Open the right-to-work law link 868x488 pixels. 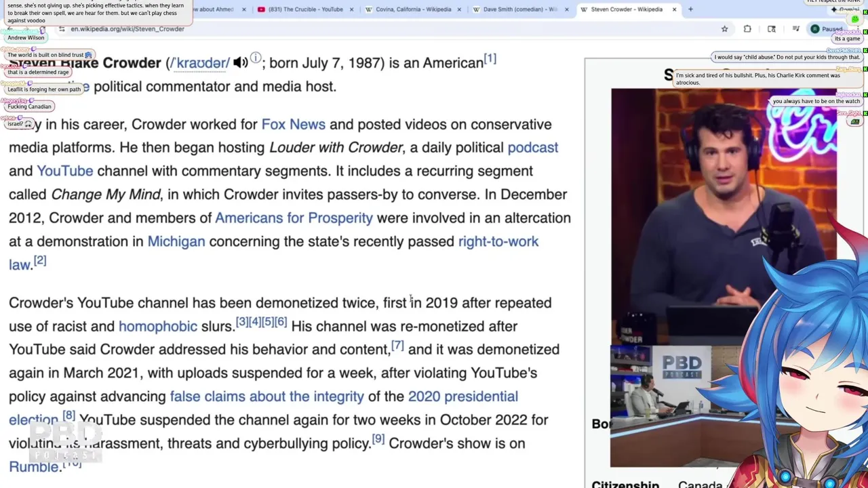[498, 242]
